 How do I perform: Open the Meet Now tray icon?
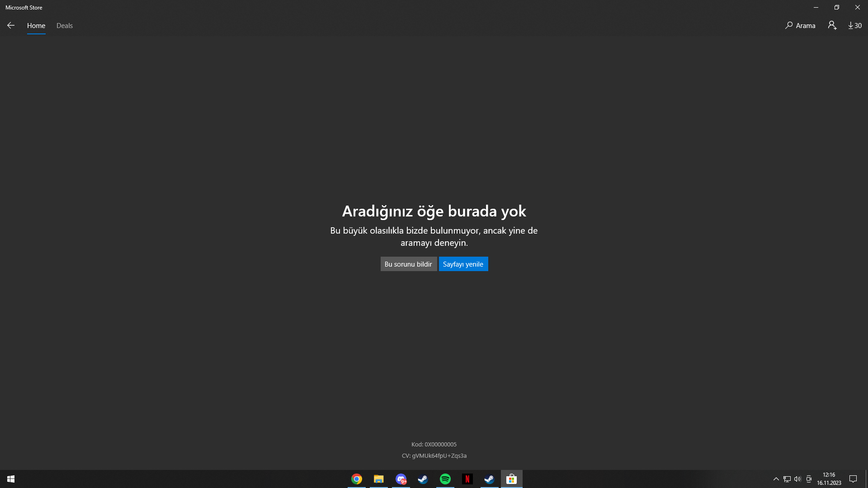[809, 479]
